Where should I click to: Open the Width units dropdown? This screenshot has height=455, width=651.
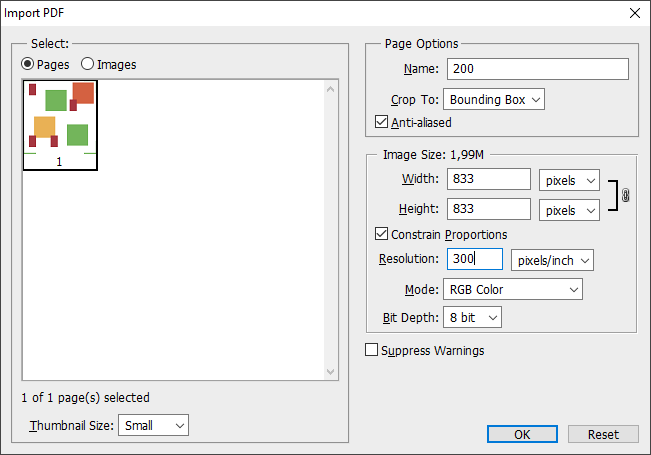coord(568,180)
